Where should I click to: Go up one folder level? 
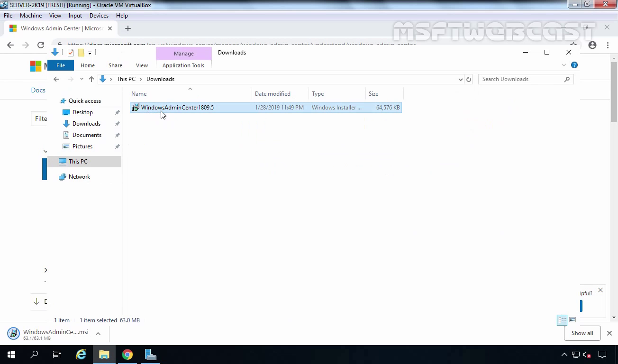(x=91, y=79)
